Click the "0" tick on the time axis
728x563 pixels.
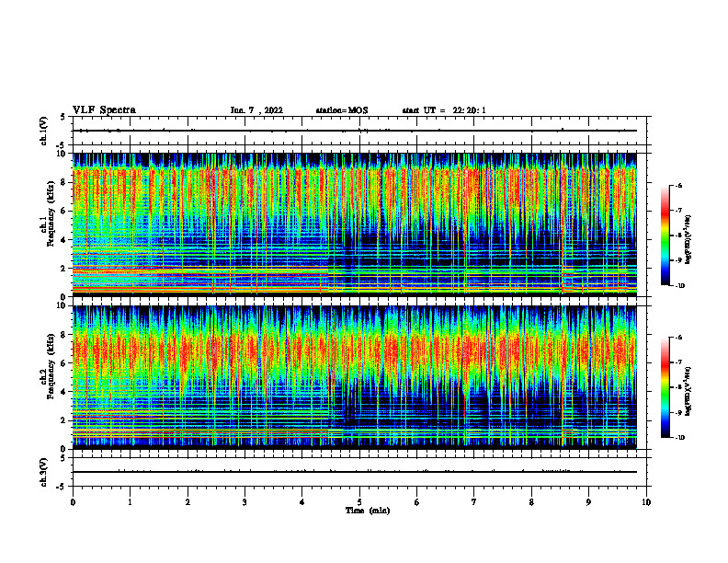(x=73, y=502)
